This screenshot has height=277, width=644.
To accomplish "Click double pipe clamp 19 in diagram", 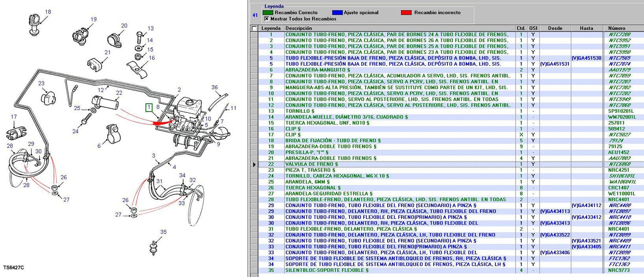I will click(80, 35).
